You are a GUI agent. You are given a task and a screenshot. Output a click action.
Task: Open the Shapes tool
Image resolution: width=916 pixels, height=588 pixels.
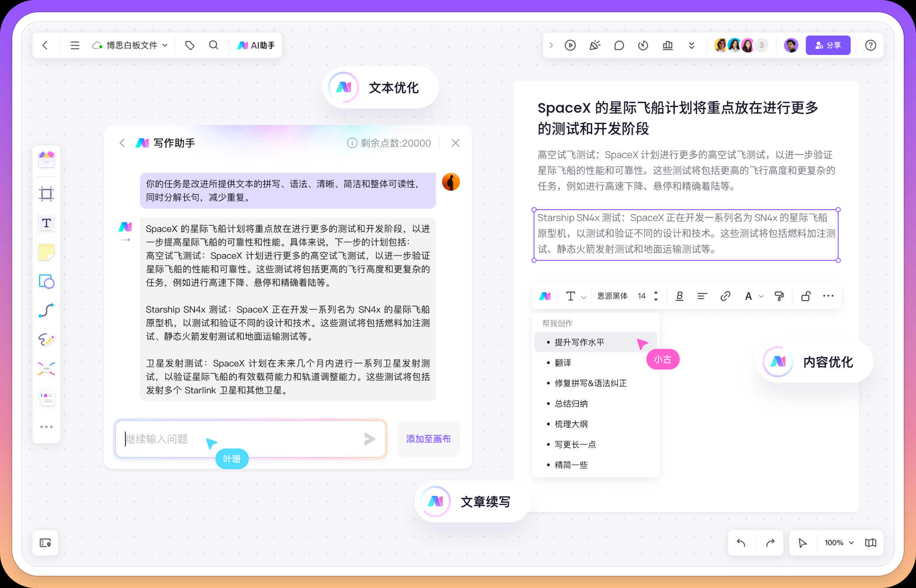(x=46, y=281)
